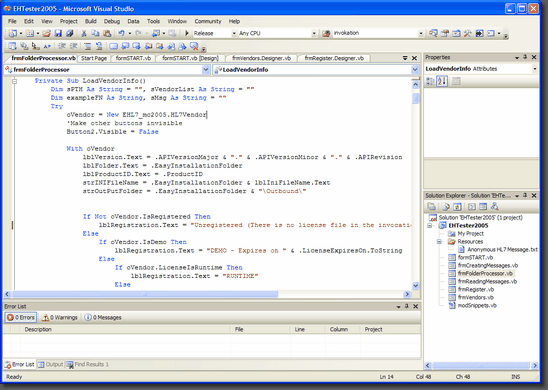Open the Build menu
The height and width of the screenshot is (390, 548).
point(91,21)
